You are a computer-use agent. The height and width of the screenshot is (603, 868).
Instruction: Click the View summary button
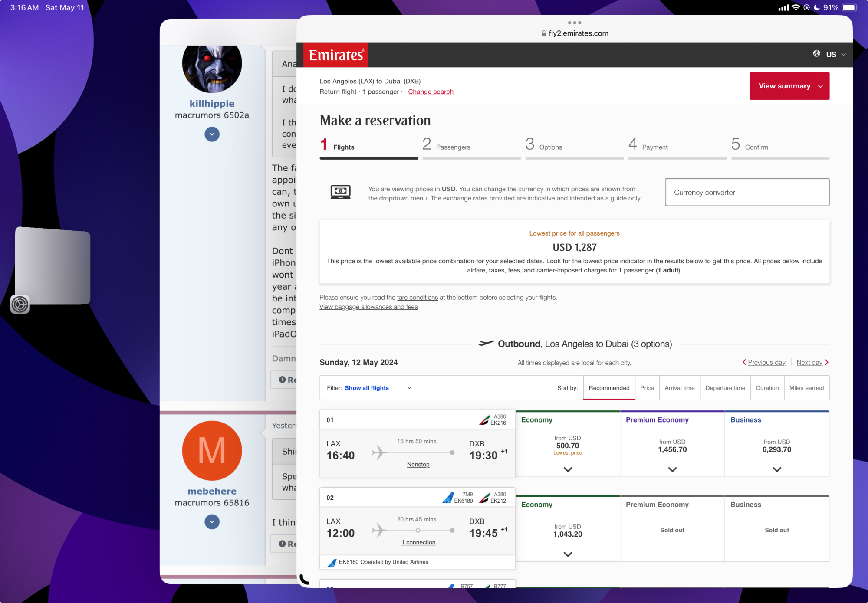point(789,86)
